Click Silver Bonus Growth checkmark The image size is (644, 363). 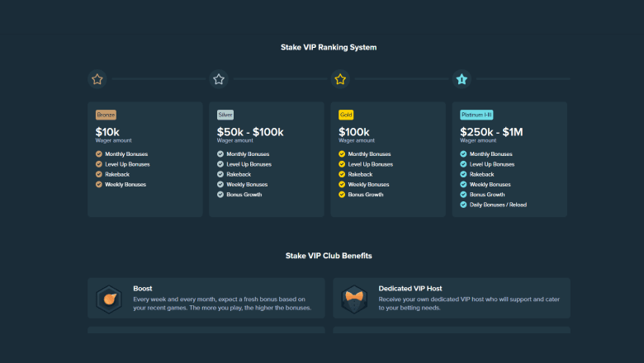[220, 195]
